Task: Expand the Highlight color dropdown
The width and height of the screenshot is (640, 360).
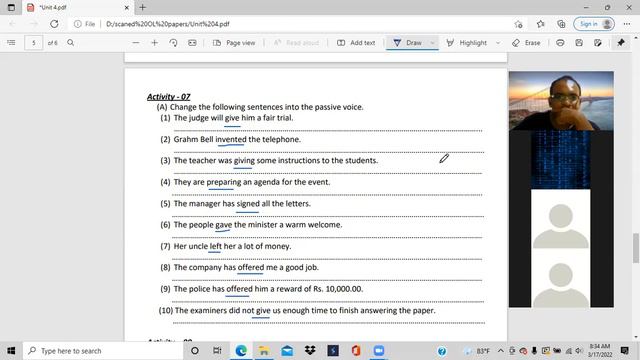Action: [x=498, y=43]
